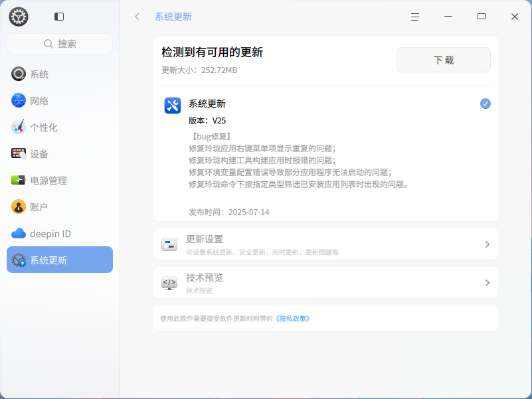The width and height of the screenshot is (532, 399).
Task: Click the 系统更新 gear icon in sidebar
Action: [19, 260]
